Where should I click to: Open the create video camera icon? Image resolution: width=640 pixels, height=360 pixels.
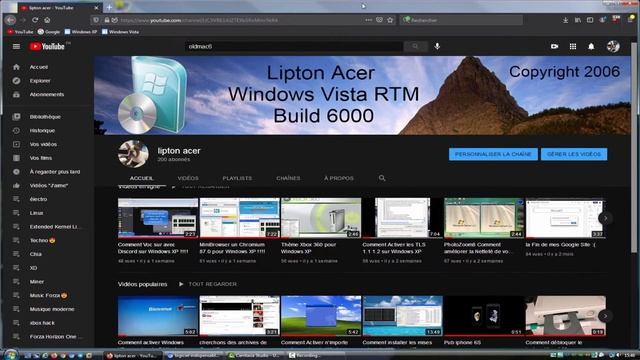(x=554, y=47)
